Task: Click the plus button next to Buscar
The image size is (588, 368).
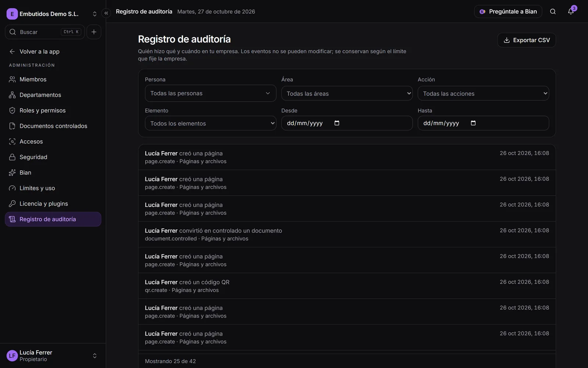Action: [x=94, y=32]
